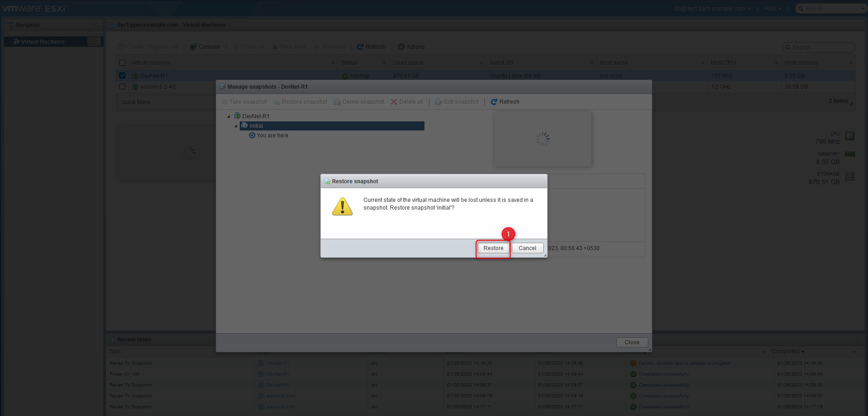The image size is (868, 416).
Task: Open Status column dropdown arrow
Action: click(384, 63)
